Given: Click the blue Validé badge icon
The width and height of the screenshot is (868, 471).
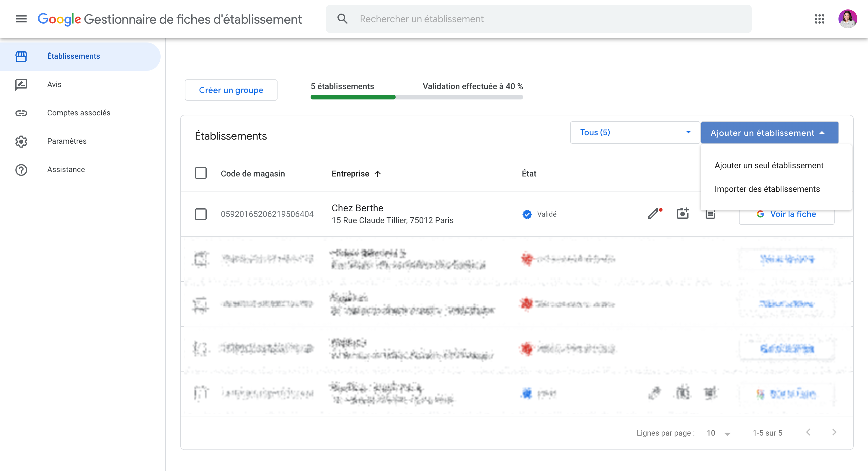Looking at the screenshot, I should (x=527, y=214).
